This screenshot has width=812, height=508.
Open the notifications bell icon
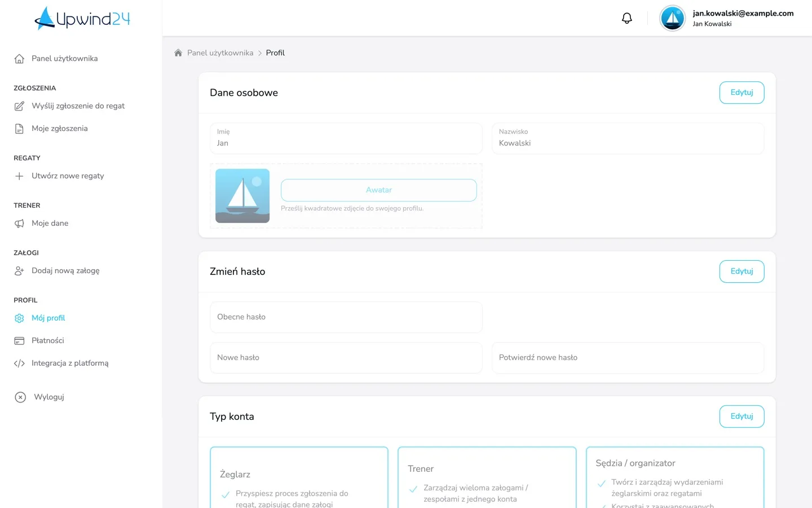coord(626,18)
